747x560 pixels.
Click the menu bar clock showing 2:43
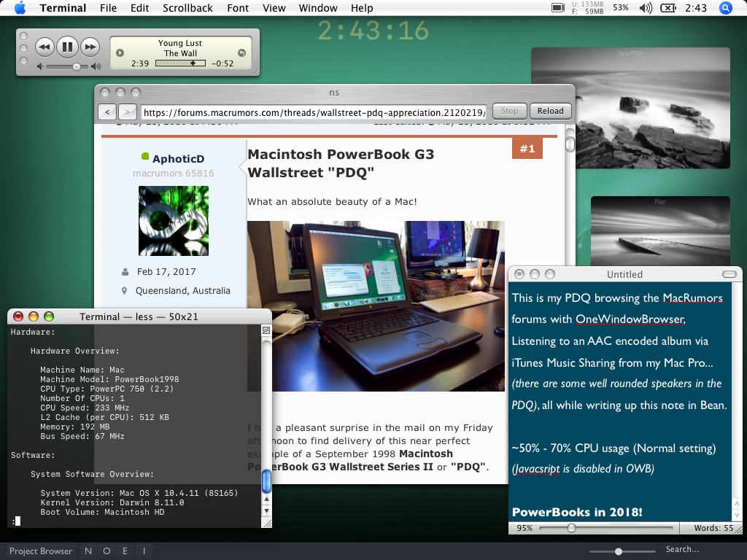tap(695, 8)
